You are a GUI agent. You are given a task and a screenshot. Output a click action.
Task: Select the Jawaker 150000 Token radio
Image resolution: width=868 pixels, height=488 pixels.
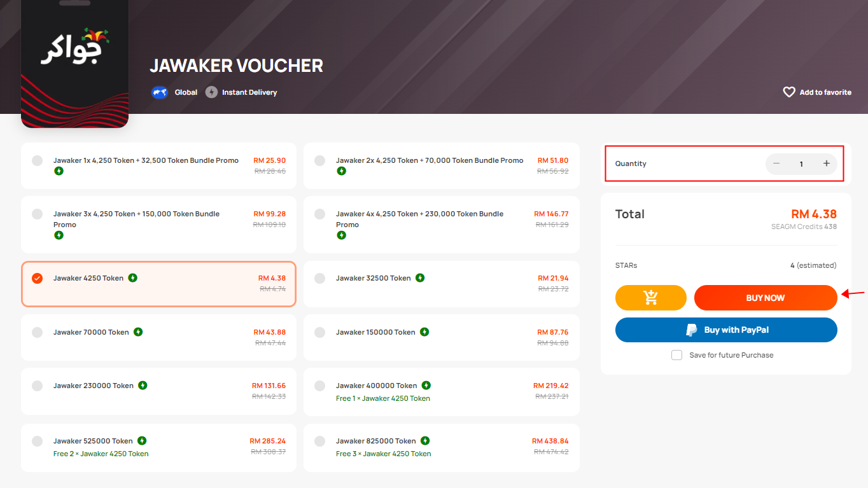click(320, 332)
